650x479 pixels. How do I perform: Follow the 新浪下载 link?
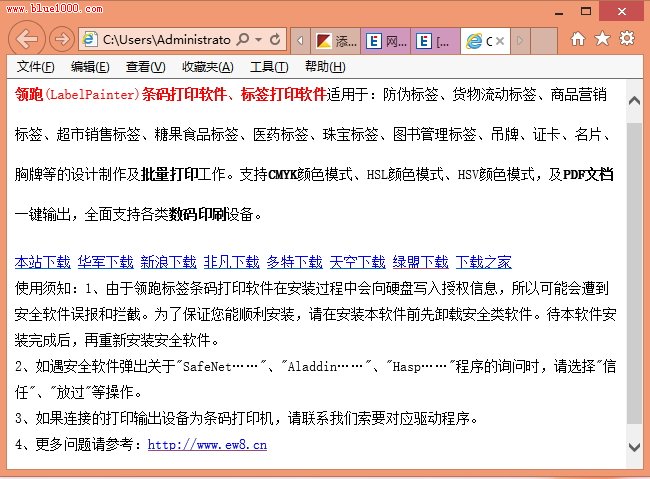(169, 262)
